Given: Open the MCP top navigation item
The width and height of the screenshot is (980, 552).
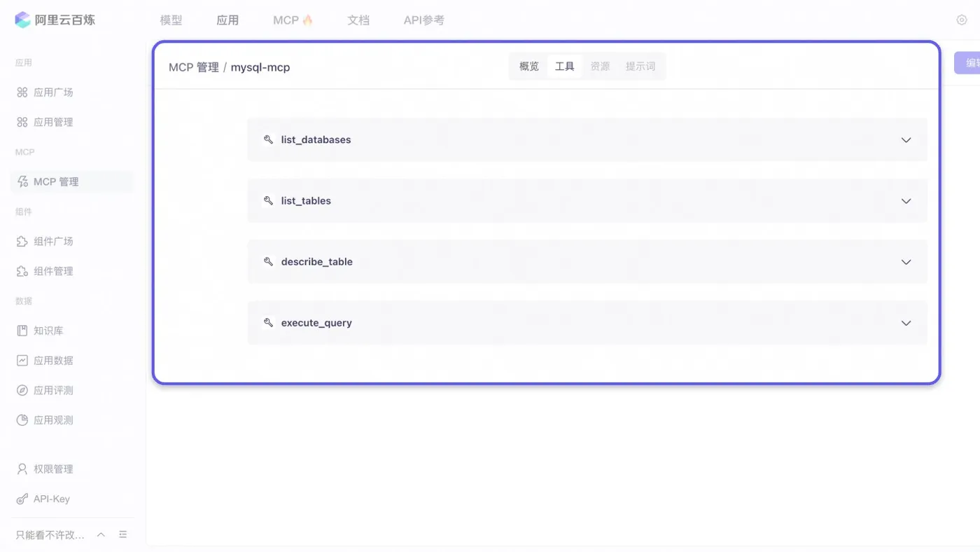Looking at the screenshot, I should pyautogui.click(x=286, y=20).
